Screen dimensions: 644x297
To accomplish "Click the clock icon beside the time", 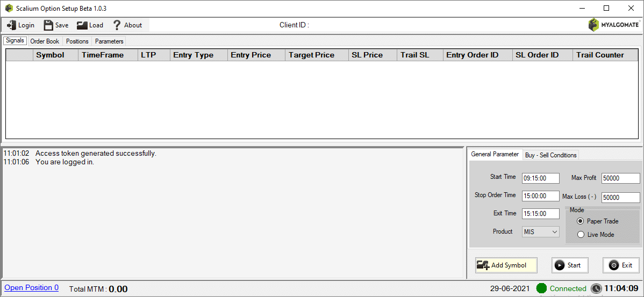I will pos(596,288).
